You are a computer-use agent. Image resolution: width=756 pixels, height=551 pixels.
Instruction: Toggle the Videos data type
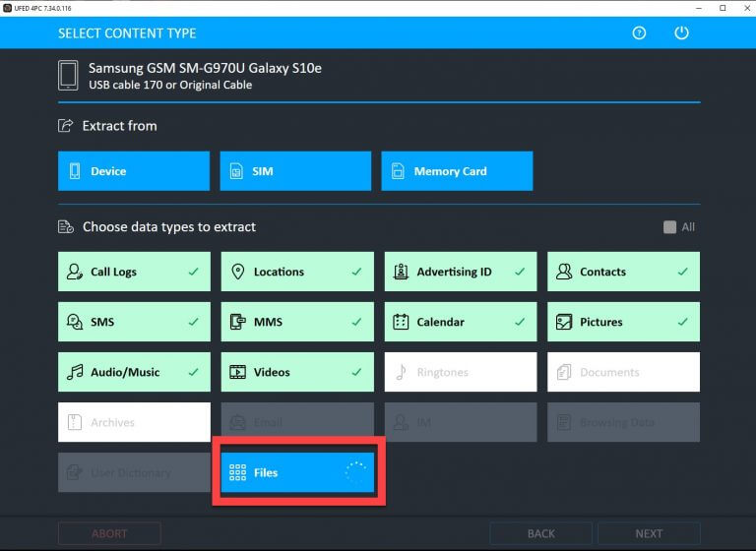[297, 372]
